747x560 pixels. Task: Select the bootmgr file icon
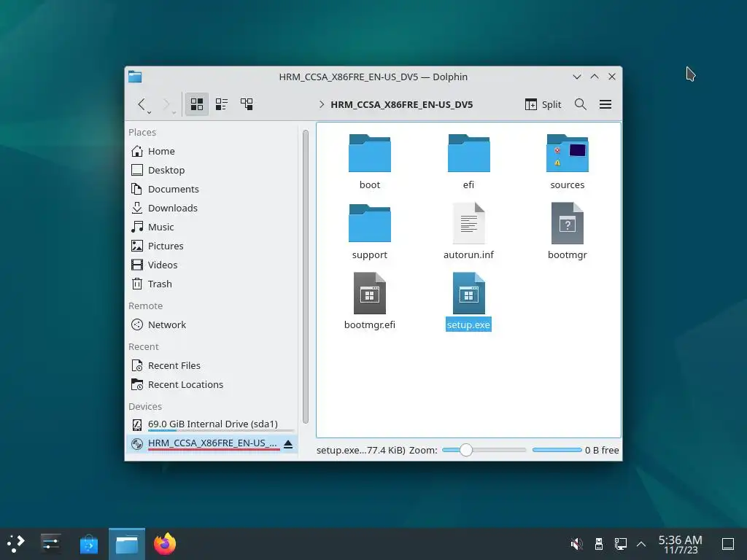568,223
